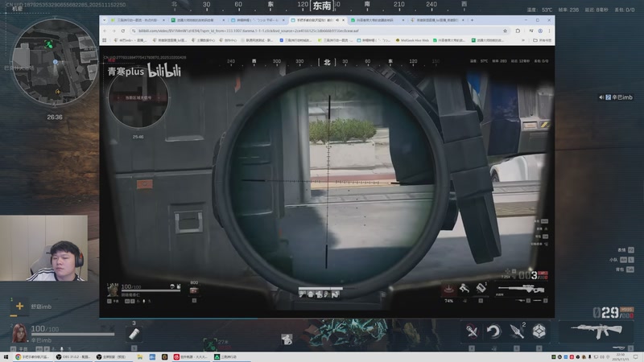Expand the tab search chevron in browser

[104, 19]
